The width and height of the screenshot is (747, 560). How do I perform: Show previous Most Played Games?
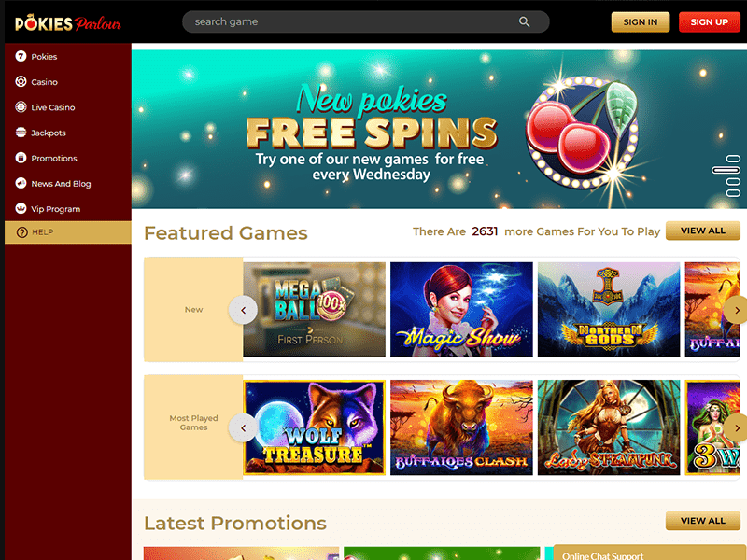(243, 428)
